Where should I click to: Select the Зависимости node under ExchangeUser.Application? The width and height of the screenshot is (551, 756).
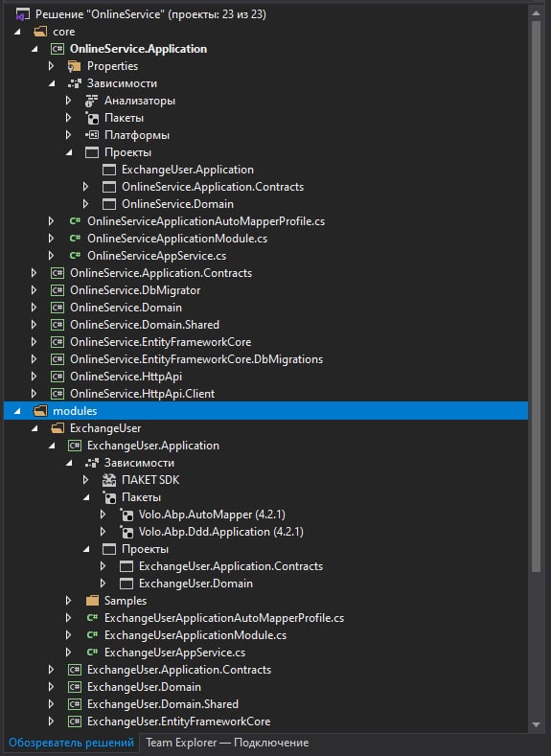[139, 463]
